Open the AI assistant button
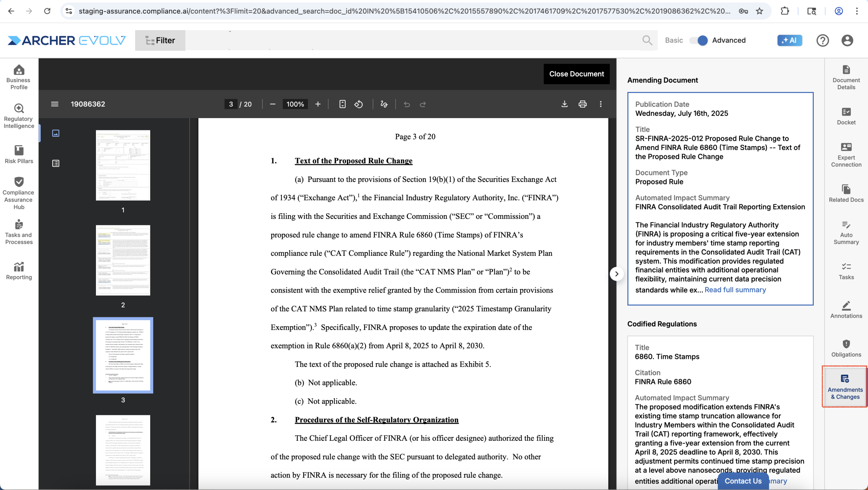The width and height of the screenshot is (868, 490). [790, 40]
